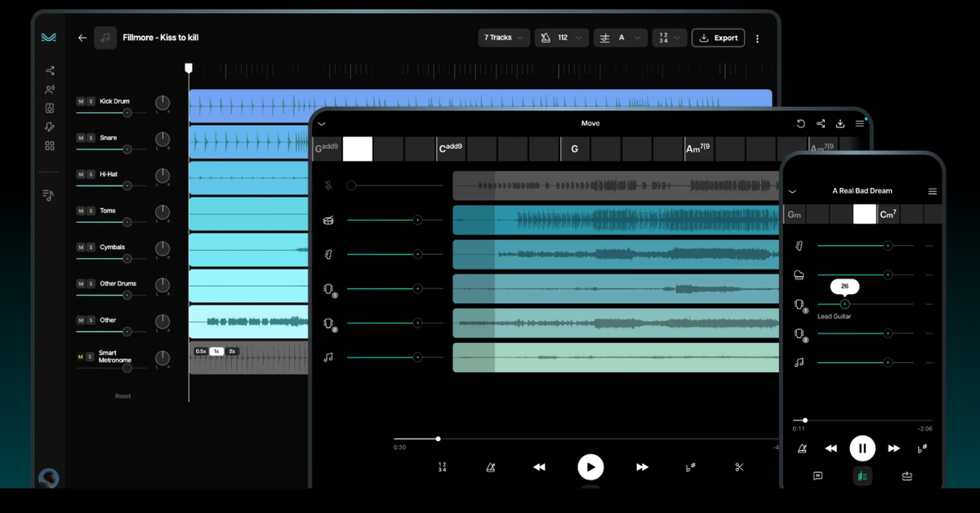The height and width of the screenshot is (513, 980).
Task: Open the voice studio icon in laptop sidebar
Action: [x=50, y=90]
